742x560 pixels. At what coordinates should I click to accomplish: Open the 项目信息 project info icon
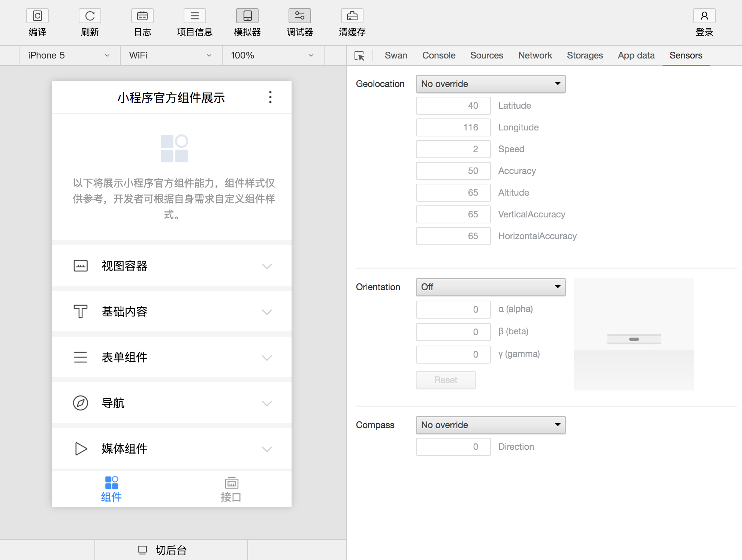[195, 16]
